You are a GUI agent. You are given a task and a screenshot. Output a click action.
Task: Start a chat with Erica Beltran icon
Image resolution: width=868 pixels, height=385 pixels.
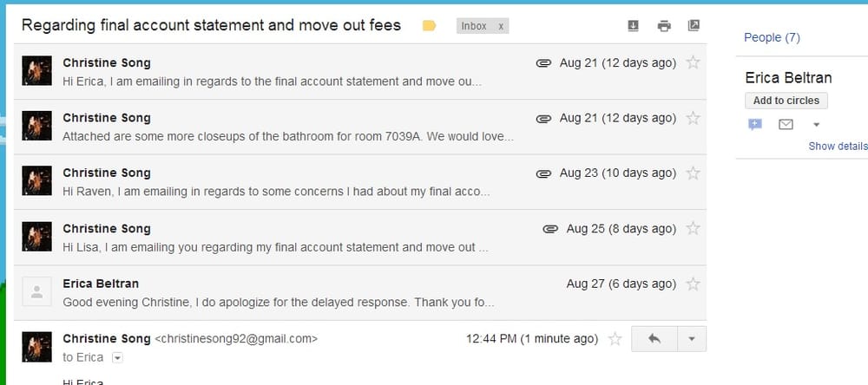pyautogui.click(x=754, y=125)
